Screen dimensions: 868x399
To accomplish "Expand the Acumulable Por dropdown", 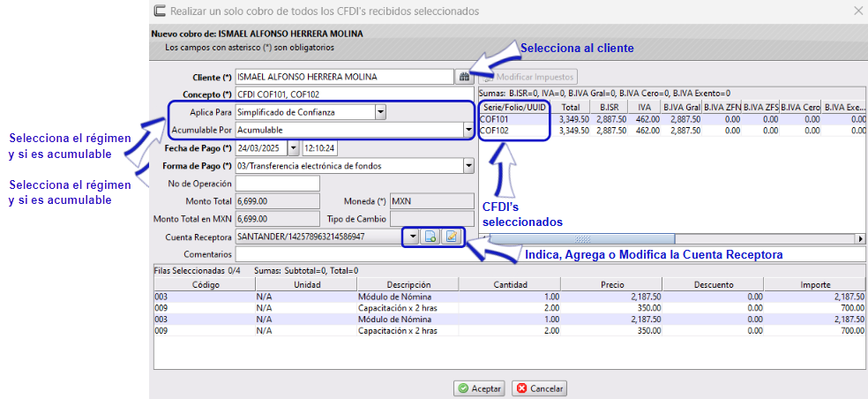I will (469, 131).
